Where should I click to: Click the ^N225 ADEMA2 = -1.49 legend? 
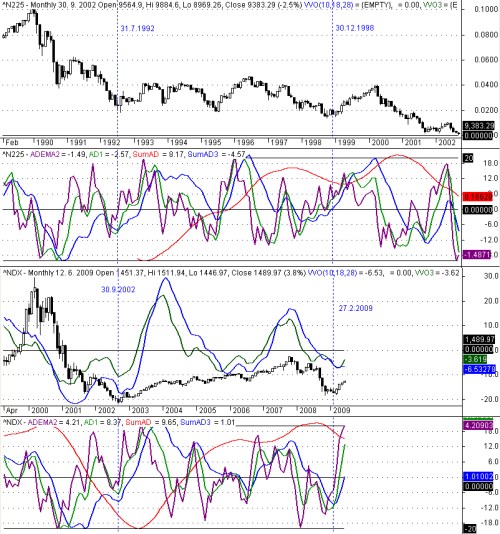pos(44,154)
